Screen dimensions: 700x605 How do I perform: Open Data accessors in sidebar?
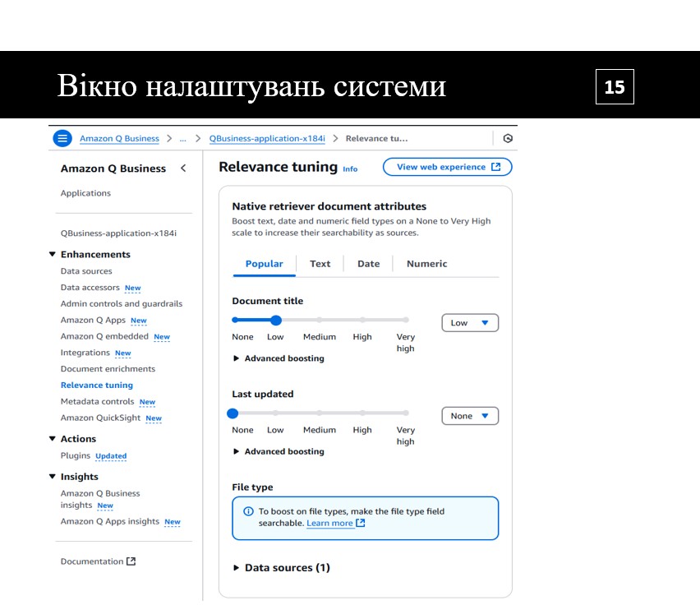click(90, 288)
